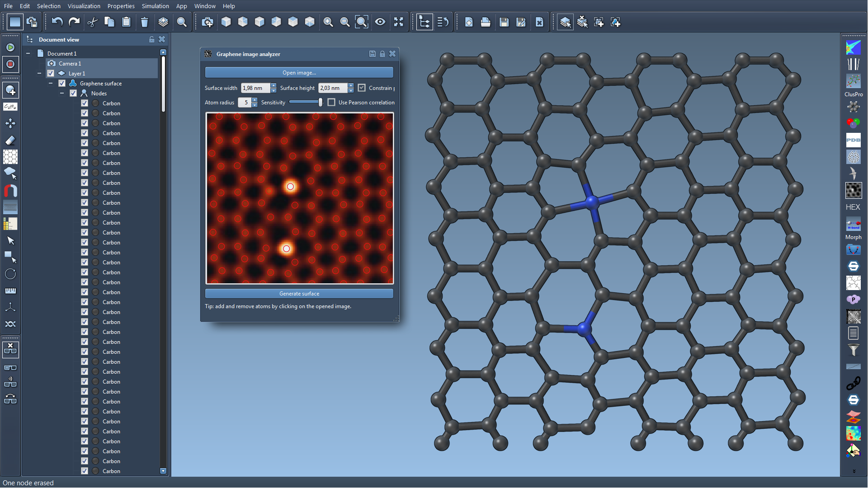Uncheck the Constrain proportions checkbox
The width and height of the screenshot is (868, 488).
click(x=362, y=88)
